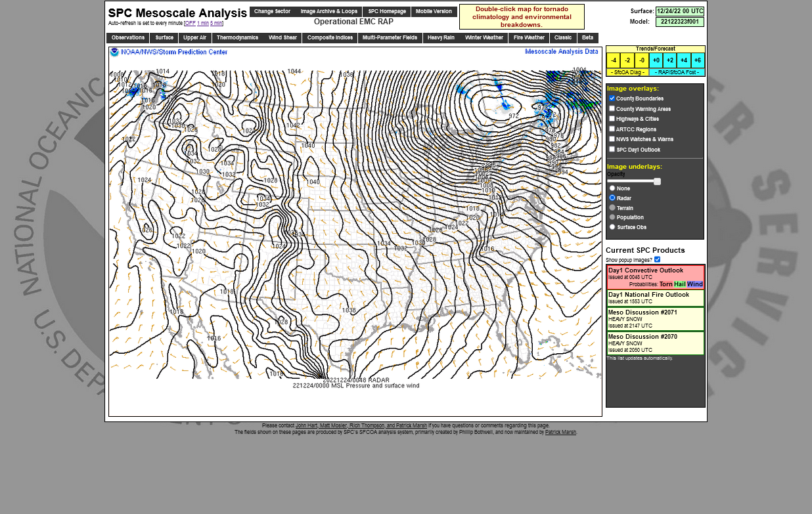Click the NOAA logo icon on the map

(114, 52)
